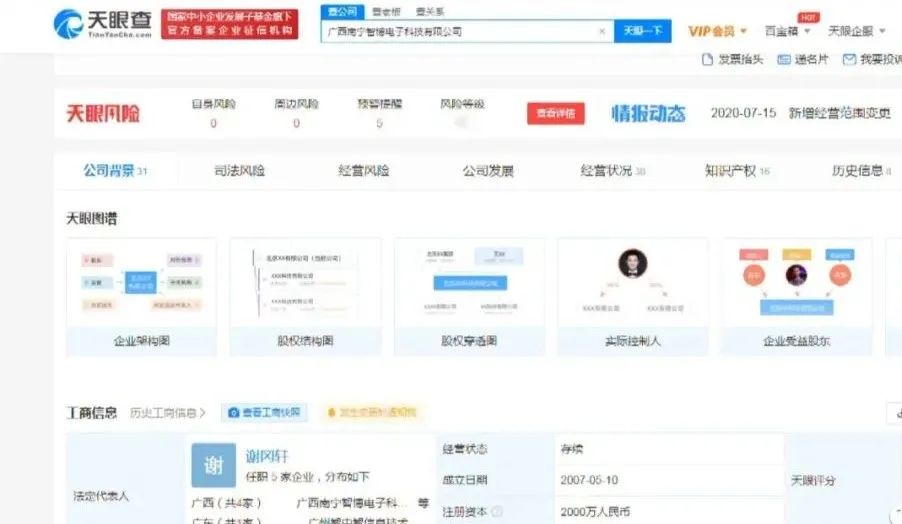Switch to the 经营状况 tab
The height and width of the screenshot is (524, 902).
click(x=613, y=170)
